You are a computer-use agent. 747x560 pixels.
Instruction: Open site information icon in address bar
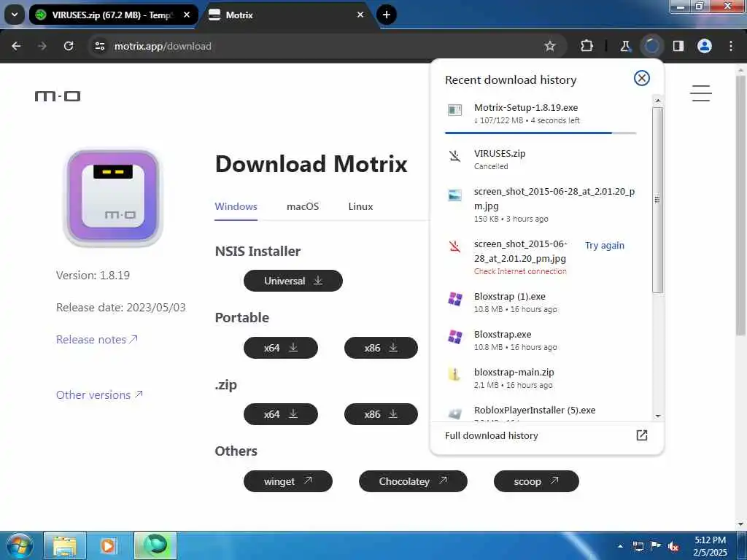coord(99,46)
